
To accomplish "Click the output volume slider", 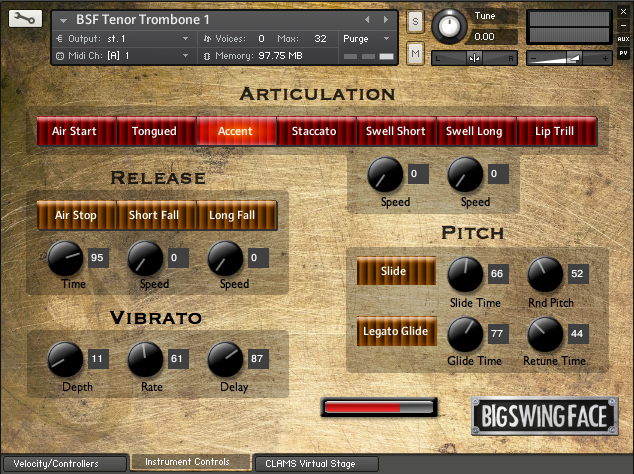I will pos(569,58).
